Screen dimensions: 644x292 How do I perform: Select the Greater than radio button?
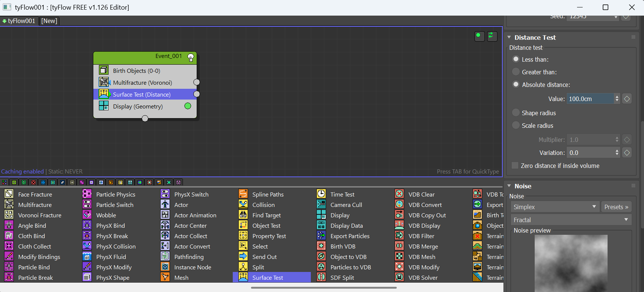516,72
